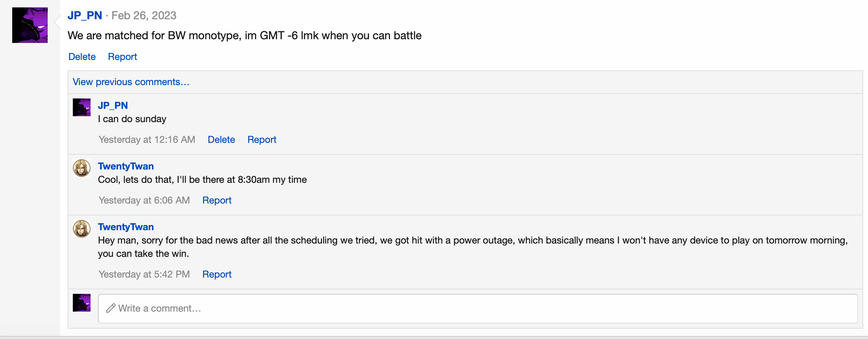Click JP_PN's small avatar on the Sunday comment
The image size is (868, 339).
coord(82,107)
